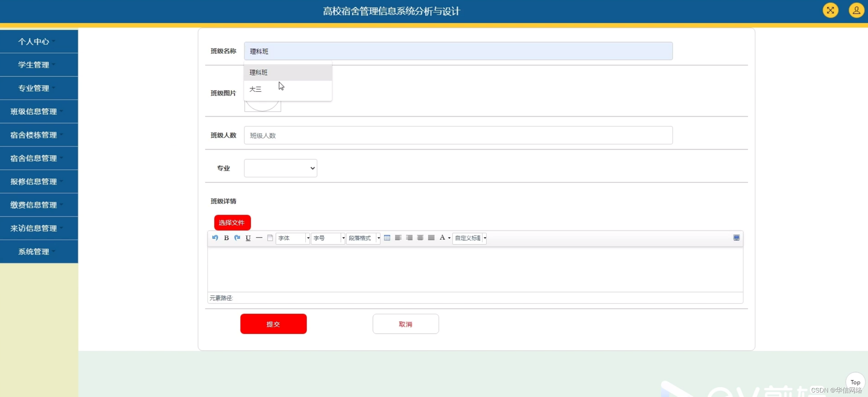
Task: Open the 专业 selection dropdown
Action: (280, 168)
